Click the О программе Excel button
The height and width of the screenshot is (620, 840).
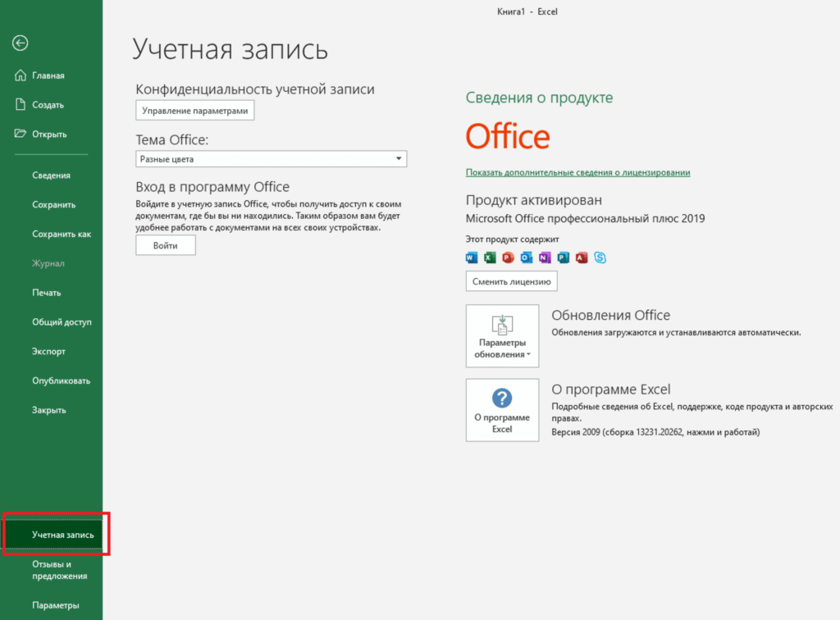503,410
